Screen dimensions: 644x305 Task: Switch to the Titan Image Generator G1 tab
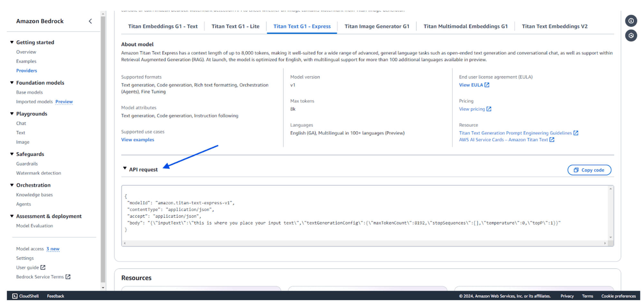(377, 26)
